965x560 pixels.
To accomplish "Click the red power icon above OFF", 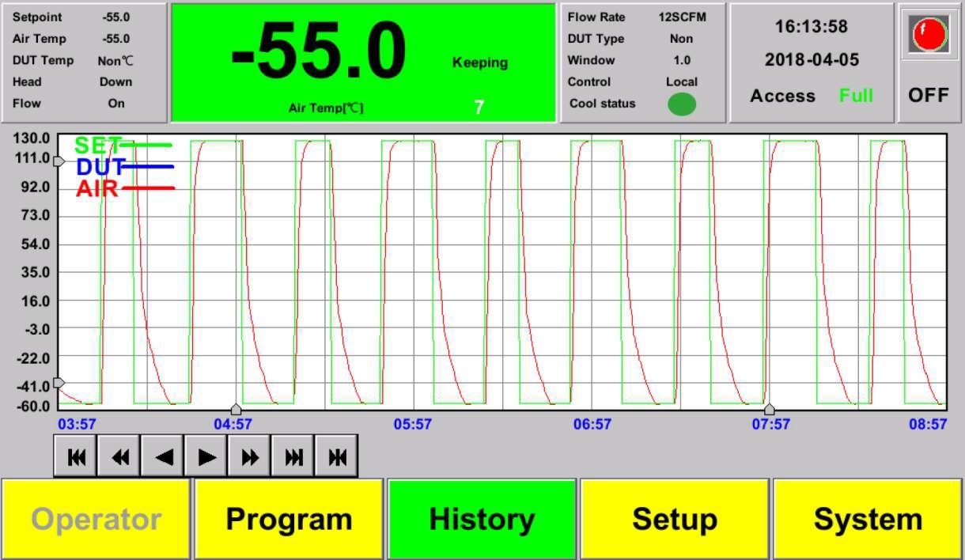I will pyautogui.click(x=929, y=34).
